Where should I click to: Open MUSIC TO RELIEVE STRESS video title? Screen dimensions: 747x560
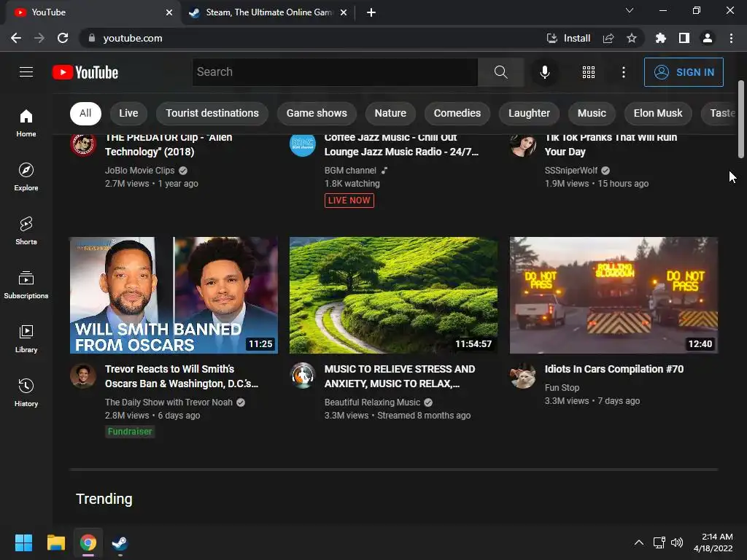pyautogui.click(x=400, y=376)
